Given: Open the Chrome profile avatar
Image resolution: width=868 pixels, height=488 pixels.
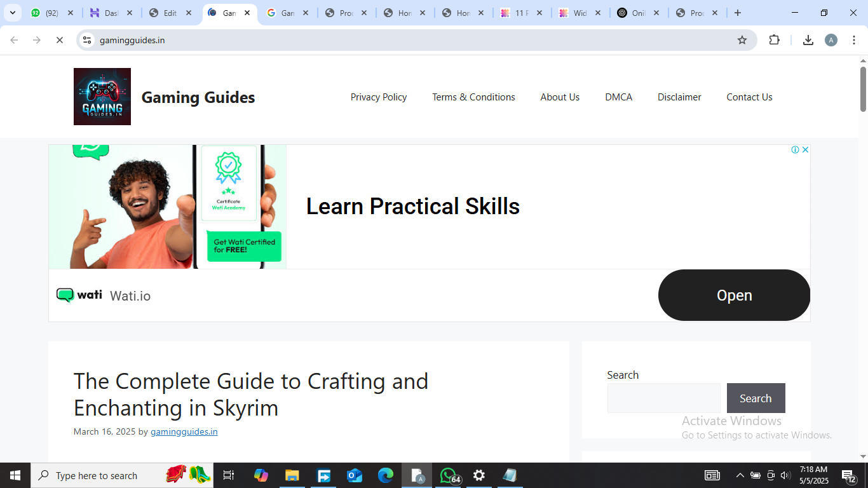Looking at the screenshot, I should click(x=831, y=40).
